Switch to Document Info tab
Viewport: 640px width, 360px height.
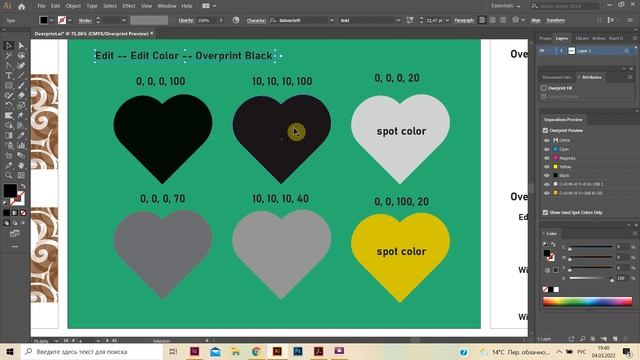click(556, 77)
